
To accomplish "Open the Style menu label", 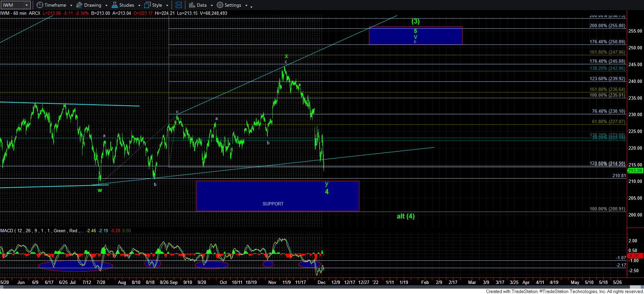I will pos(157,5).
